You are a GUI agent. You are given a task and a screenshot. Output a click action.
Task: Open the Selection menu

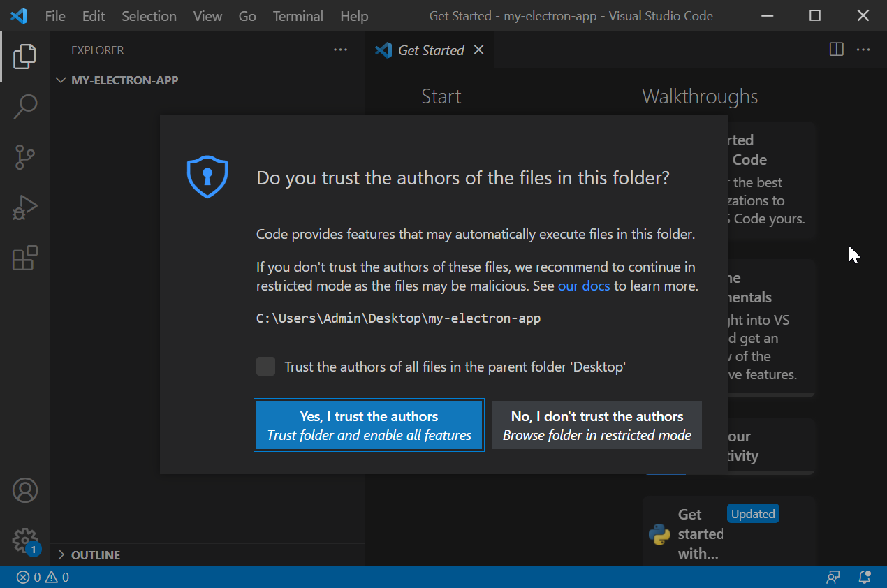149,16
